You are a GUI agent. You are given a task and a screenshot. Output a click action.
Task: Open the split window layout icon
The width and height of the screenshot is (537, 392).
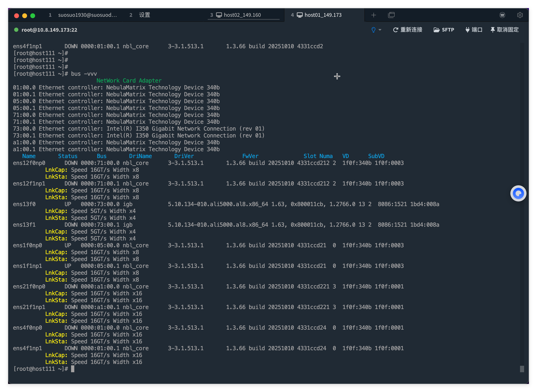(x=391, y=15)
